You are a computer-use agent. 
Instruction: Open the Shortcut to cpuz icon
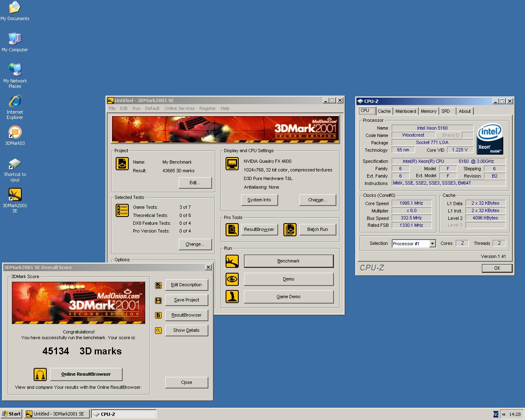coord(15,170)
